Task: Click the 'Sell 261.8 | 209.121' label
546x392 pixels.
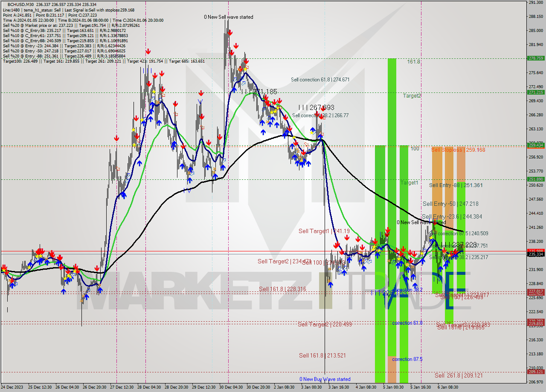Action: (x=459, y=375)
